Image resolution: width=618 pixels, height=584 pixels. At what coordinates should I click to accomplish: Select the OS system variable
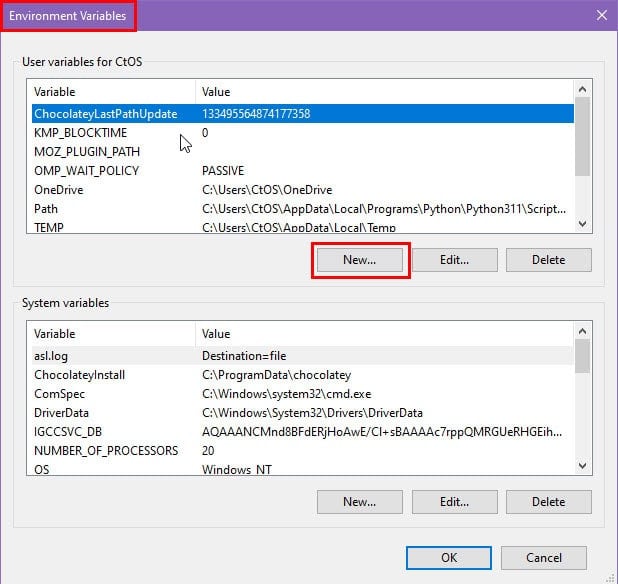click(x=303, y=469)
